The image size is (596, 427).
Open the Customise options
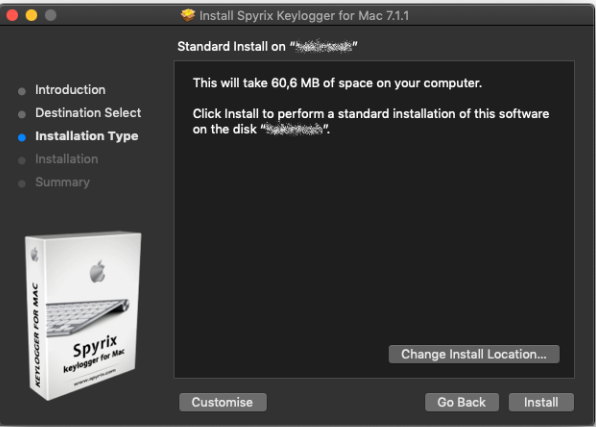pyautogui.click(x=222, y=402)
